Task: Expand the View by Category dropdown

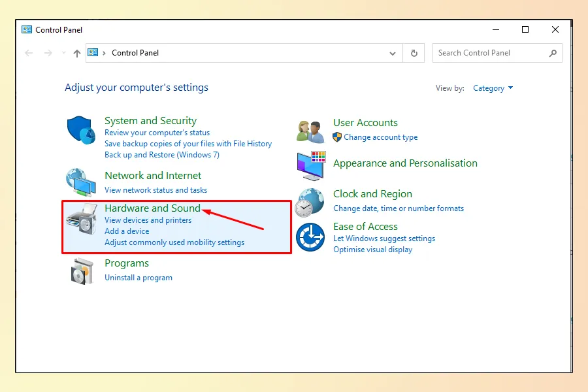Action: click(x=493, y=88)
